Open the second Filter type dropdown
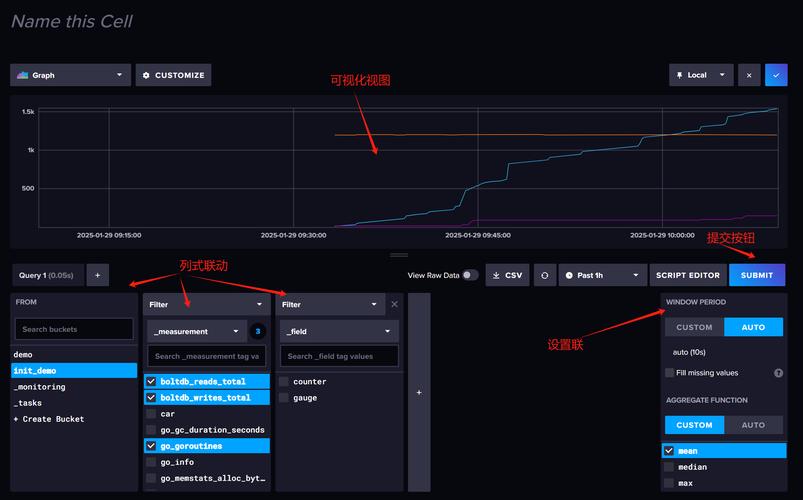This screenshot has width=803, height=500. [x=330, y=304]
